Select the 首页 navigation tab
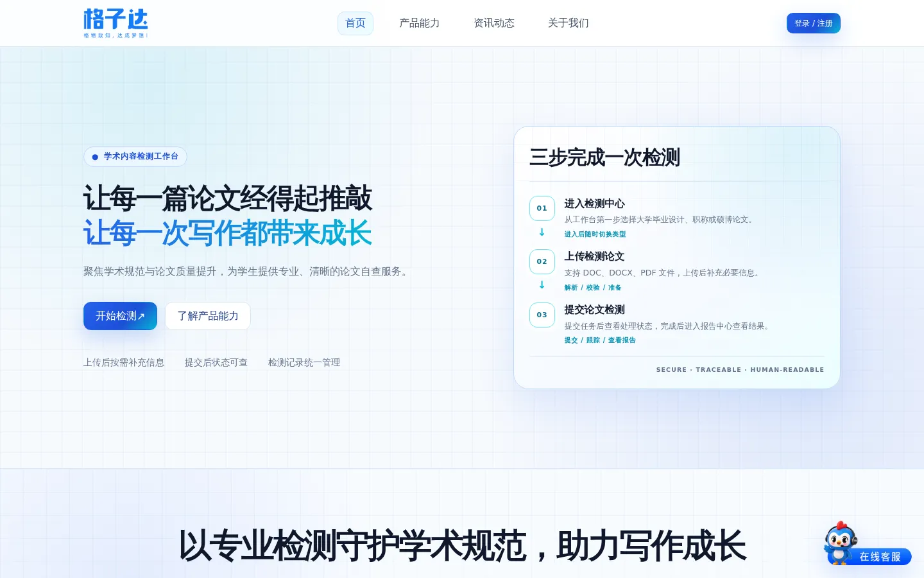Viewport: 924px width, 578px height. (x=355, y=23)
